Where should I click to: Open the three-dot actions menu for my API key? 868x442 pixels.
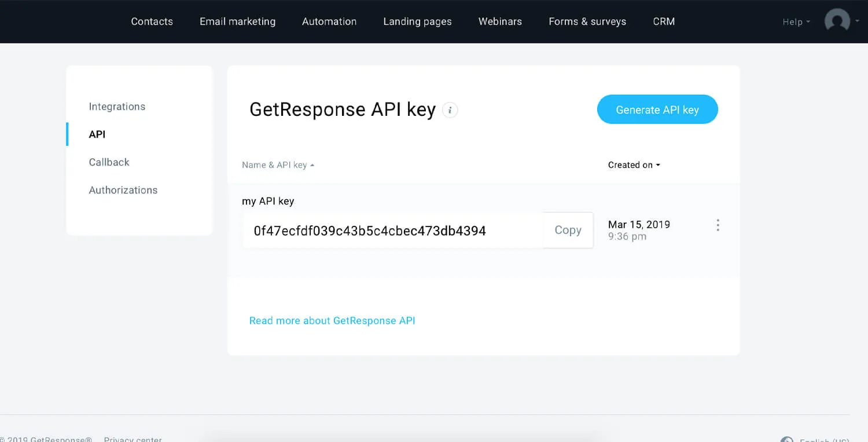718,225
